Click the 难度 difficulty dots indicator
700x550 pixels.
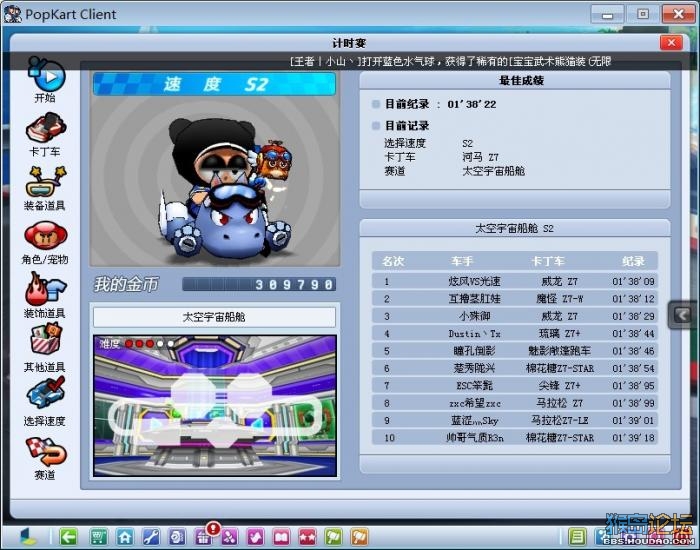click(x=137, y=343)
